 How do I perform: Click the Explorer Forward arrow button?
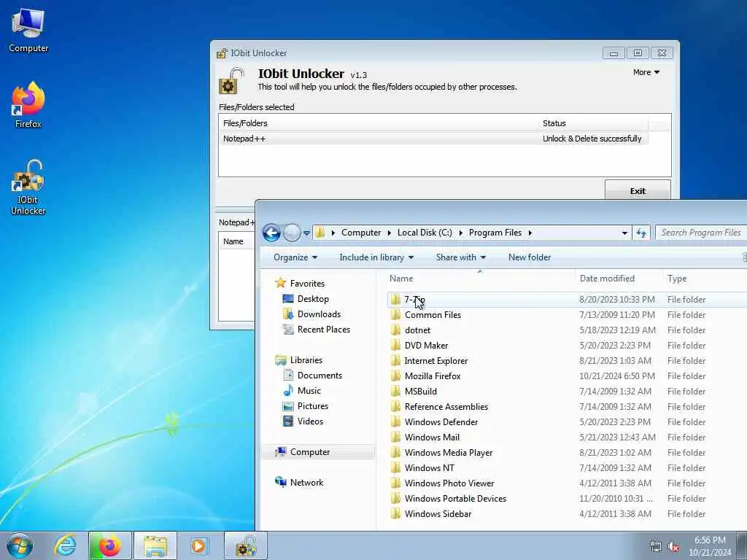tap(292, 233)
